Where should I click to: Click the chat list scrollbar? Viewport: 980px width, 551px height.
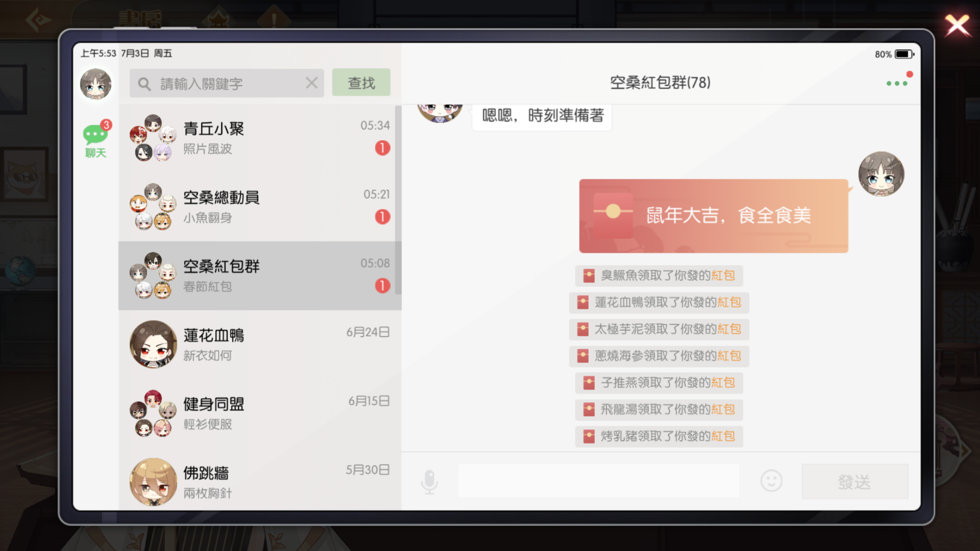point(398,200)
